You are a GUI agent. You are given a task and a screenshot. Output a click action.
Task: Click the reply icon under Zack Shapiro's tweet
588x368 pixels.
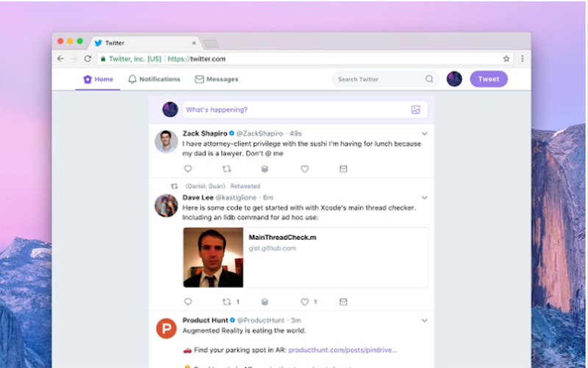click(187, 169)
